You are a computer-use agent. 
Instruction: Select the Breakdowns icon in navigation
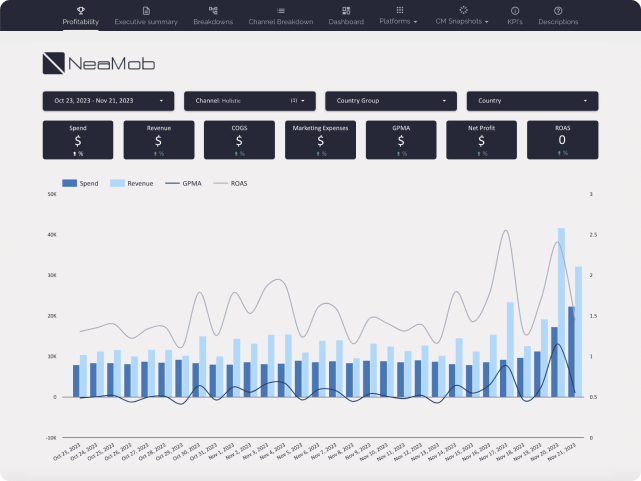pyautogui.click(x=213, y=9)
